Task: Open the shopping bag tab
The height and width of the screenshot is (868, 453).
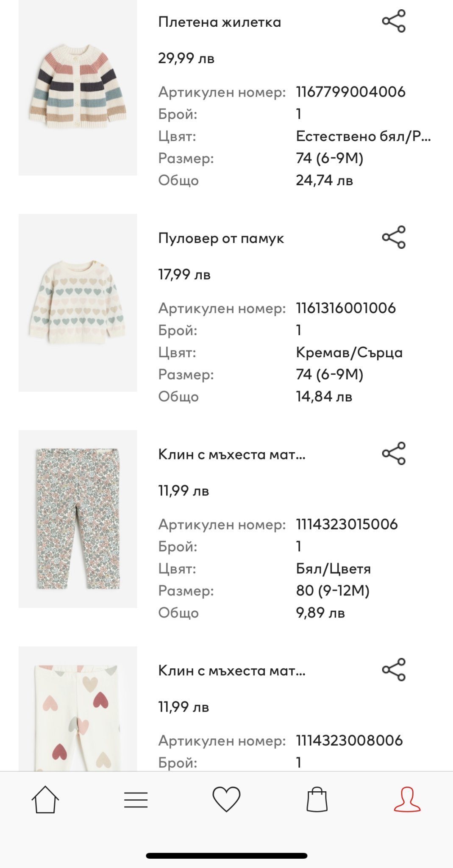Action: tap(317, 799)
